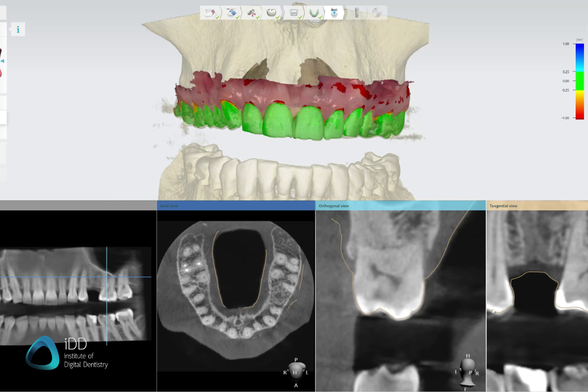Select the patient data workflow step icon
Screen dimensions: 588x392
(211, 12)
